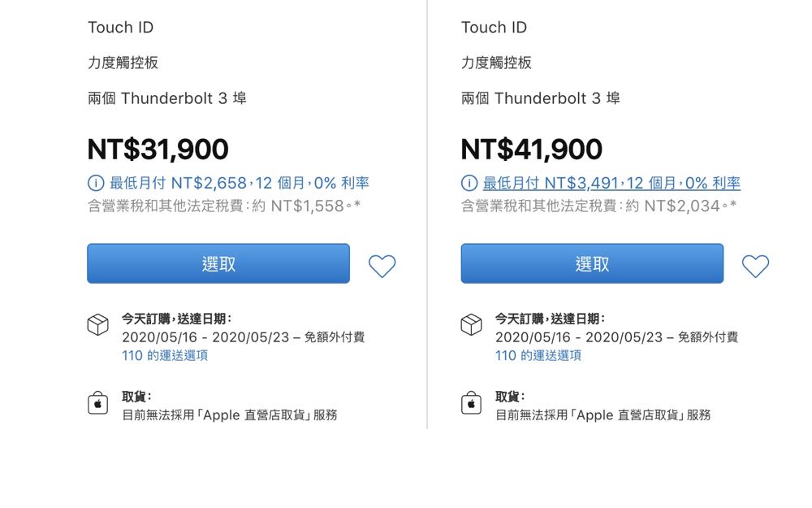Click the info icon beside NT$3,491 monthly payment
The height and width of the screenshot is (508, 812).
coord(469,183)
